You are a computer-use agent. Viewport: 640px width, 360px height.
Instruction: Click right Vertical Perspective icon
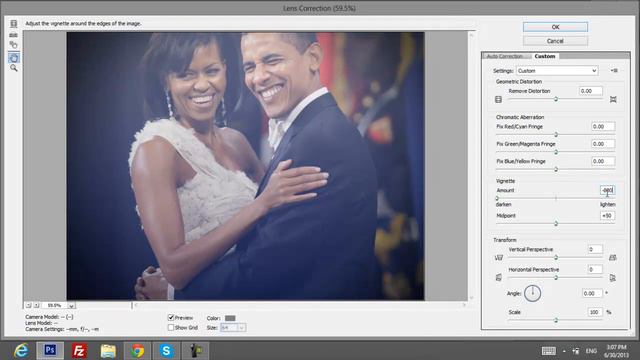pos(613,258)
